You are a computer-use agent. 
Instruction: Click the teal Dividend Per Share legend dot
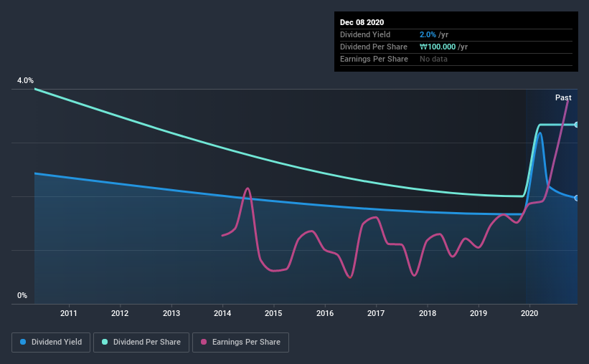(x=105, y=342)
